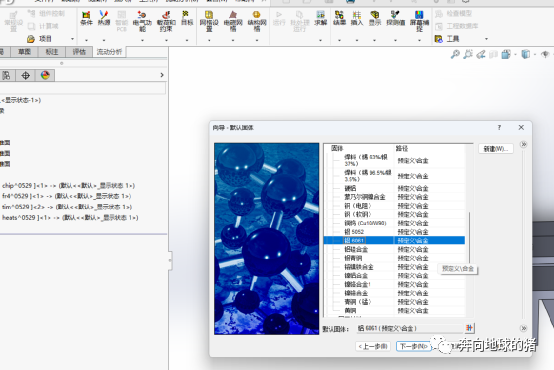Switch to the 标注 tab
554x370 pixels.
coord(52,52)
